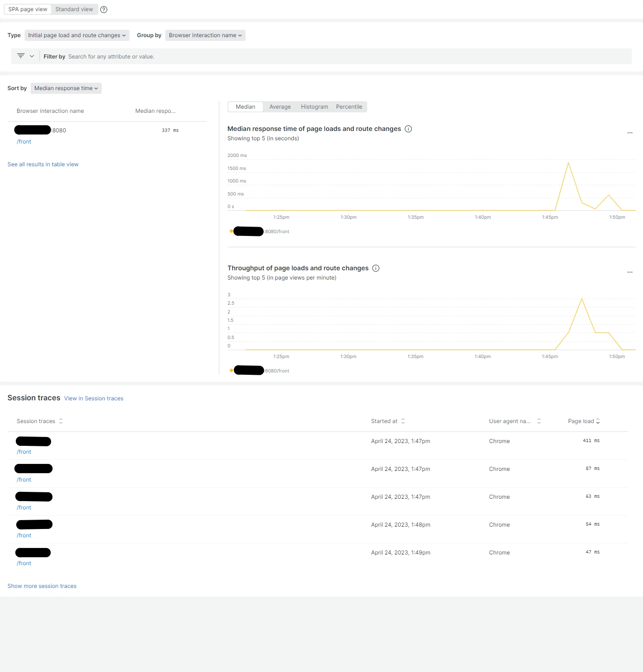Click Show more session traces

(x=42, y=586)
